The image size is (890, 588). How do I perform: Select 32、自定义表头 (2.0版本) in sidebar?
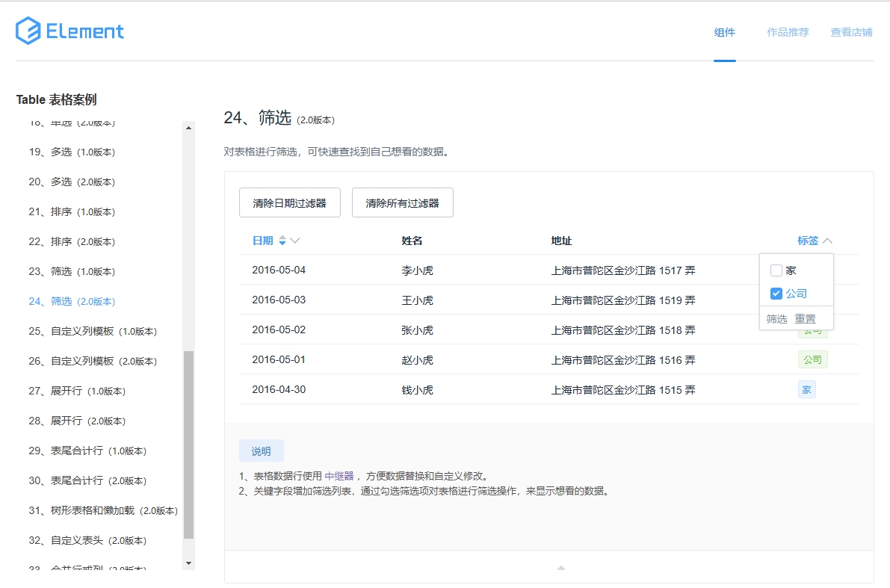(x=87, y=541)
